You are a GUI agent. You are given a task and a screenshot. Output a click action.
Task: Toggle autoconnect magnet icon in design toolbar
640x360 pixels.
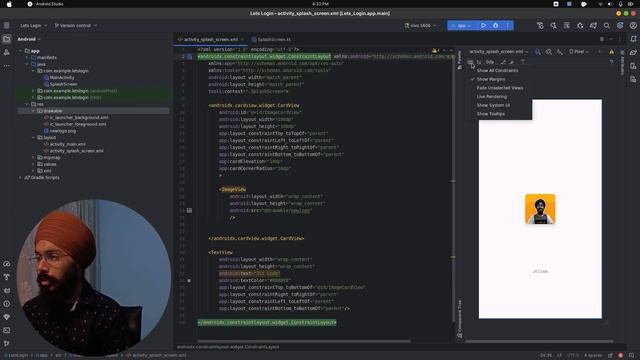(479, 62)
